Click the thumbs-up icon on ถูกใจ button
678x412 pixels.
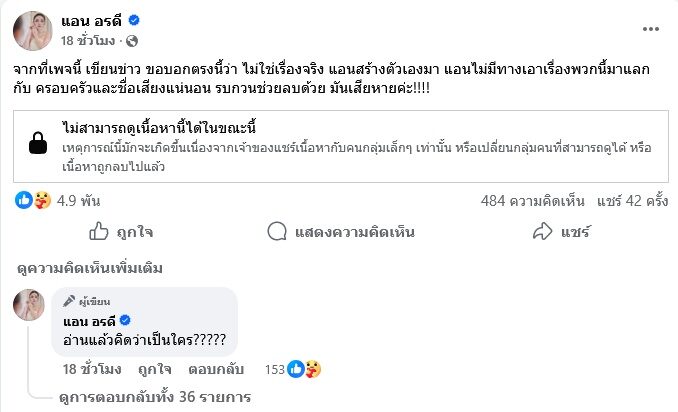pos(99,232)
